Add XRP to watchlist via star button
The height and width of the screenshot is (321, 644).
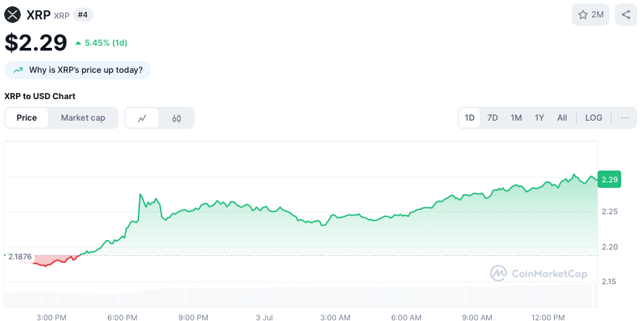click(x=591, y=15)
